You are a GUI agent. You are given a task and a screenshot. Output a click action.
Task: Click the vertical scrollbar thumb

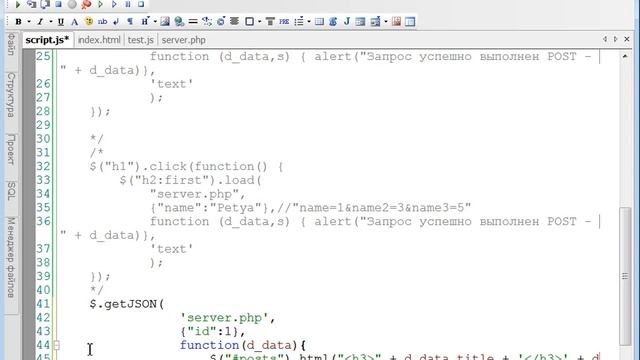pyautogui.click(x=625, y=276)
